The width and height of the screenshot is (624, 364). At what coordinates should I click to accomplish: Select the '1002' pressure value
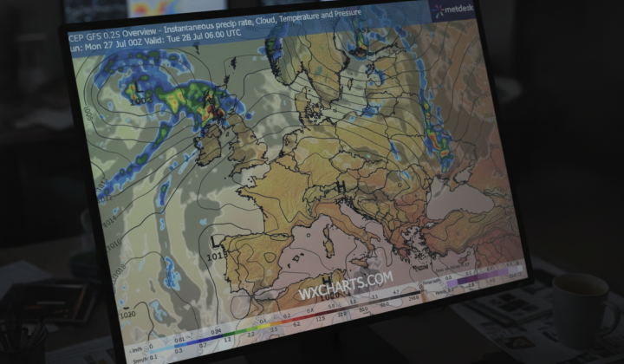[x=141, y=100]
